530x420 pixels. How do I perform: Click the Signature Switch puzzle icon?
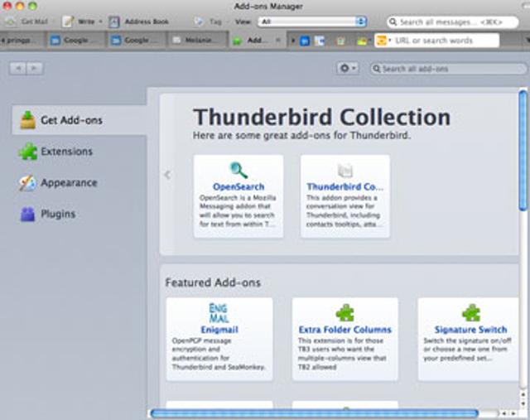point(471,312)
